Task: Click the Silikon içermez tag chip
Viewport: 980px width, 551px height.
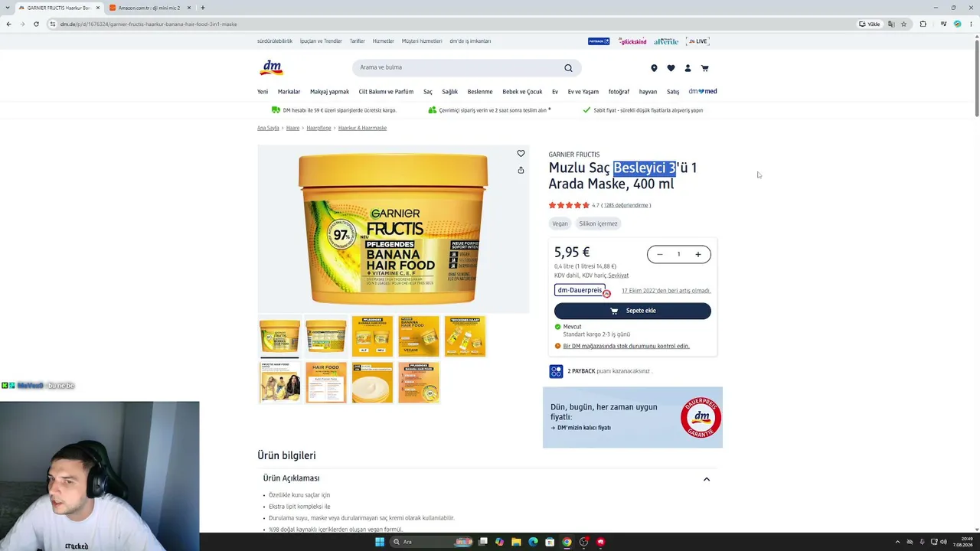Action: coord(598,223)
